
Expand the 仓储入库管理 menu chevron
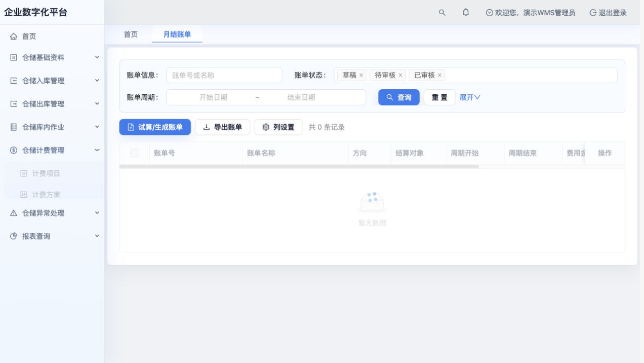point(97,81)
